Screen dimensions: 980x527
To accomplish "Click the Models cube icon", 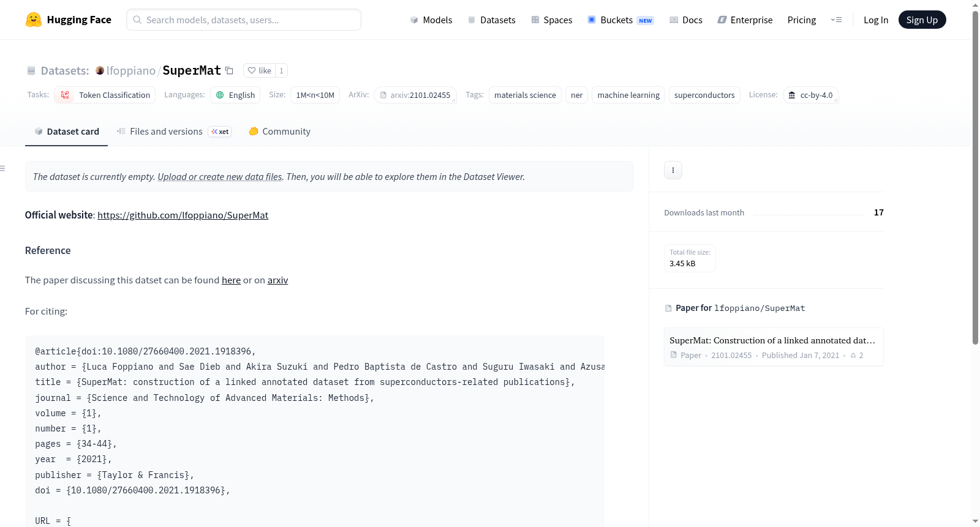I will point(414,20).
